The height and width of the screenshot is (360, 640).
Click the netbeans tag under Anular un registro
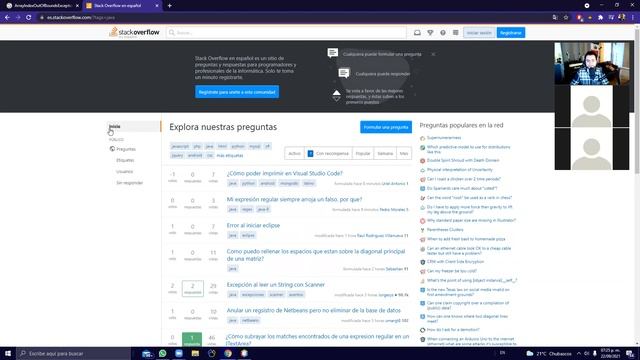click(x=250, y=320)
